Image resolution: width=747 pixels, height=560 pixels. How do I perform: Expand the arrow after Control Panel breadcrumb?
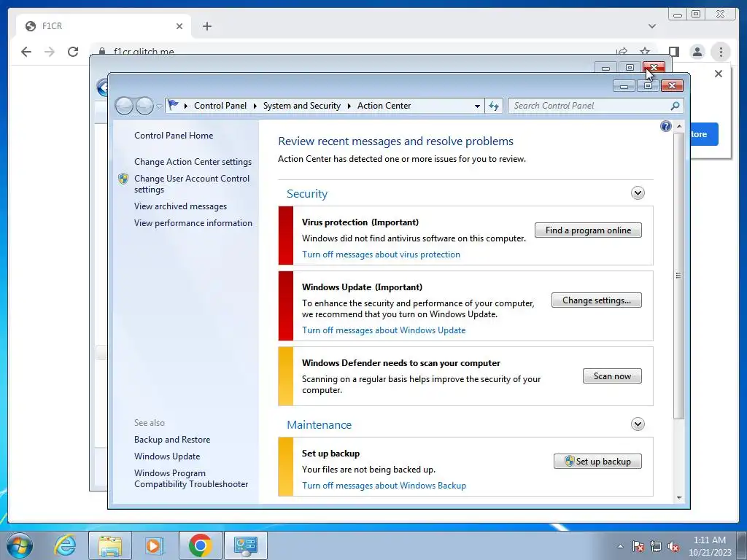coord(255,106)
